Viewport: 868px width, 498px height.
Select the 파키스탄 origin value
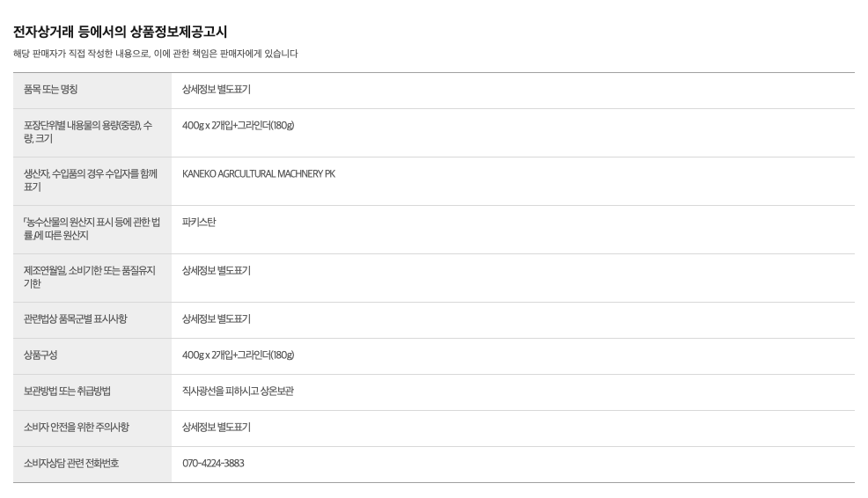199,223
